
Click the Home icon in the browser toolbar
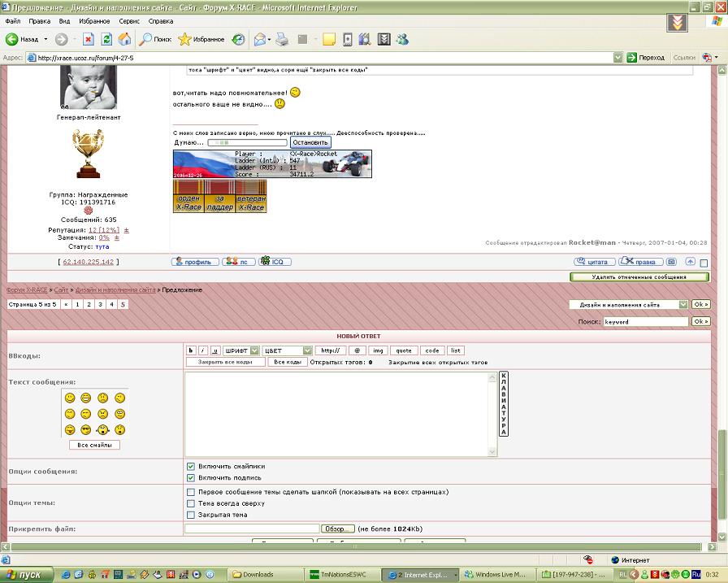pos(124,39)
